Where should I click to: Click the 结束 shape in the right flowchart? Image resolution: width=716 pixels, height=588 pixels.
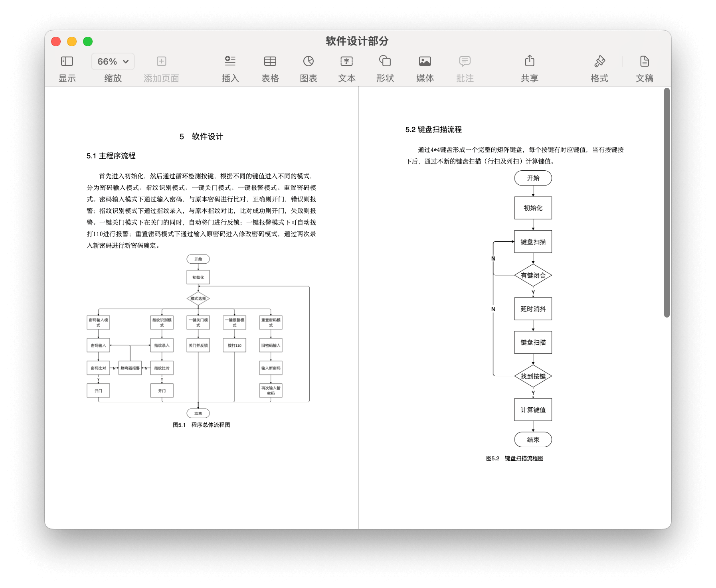[x=533, y=440]
